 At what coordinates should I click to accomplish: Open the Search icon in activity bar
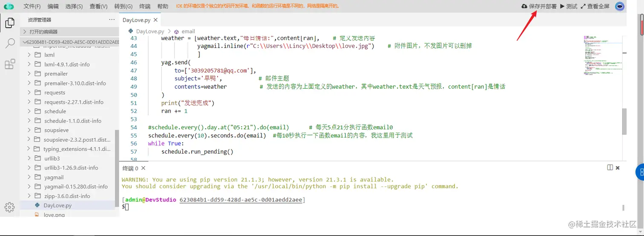[x=10, y=44]
